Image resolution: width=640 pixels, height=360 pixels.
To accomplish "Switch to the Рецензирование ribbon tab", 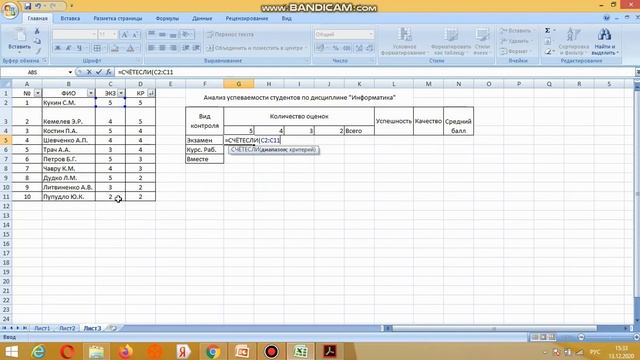I will point(247,18).
